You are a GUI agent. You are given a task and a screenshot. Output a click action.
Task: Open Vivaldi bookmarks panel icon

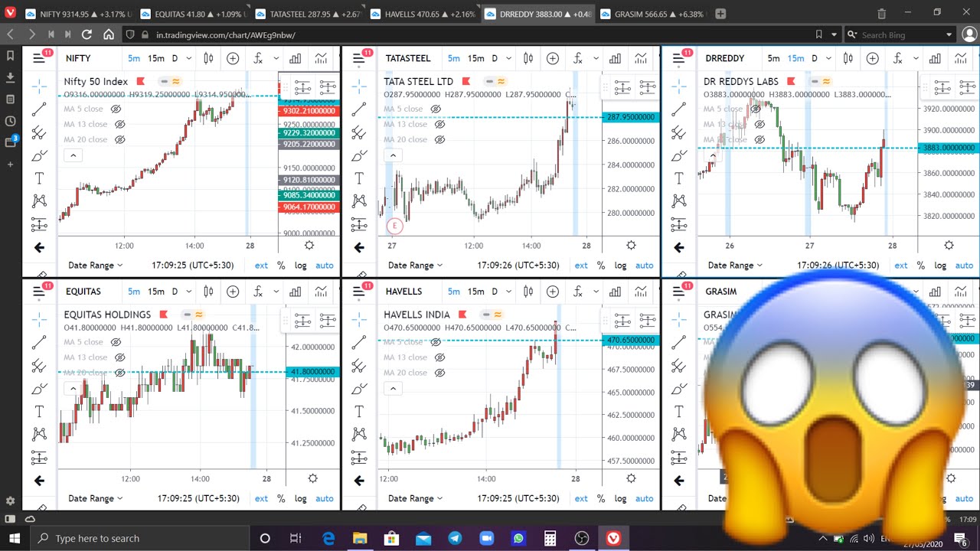[x=10, y=56]
